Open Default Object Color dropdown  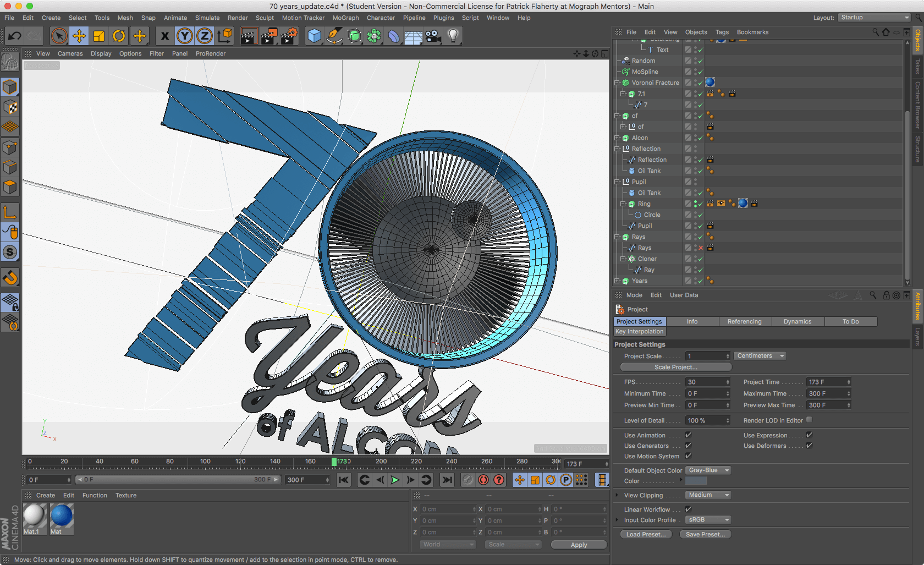[708, 470]
